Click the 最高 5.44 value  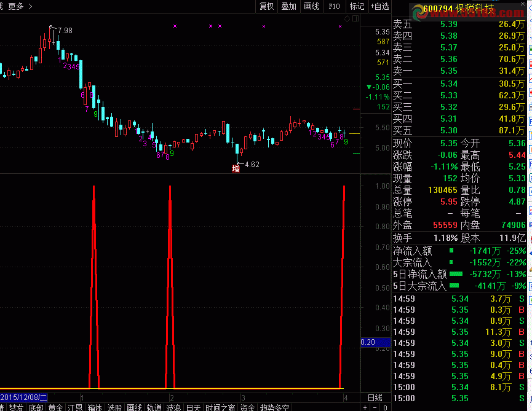pos(517,155)
